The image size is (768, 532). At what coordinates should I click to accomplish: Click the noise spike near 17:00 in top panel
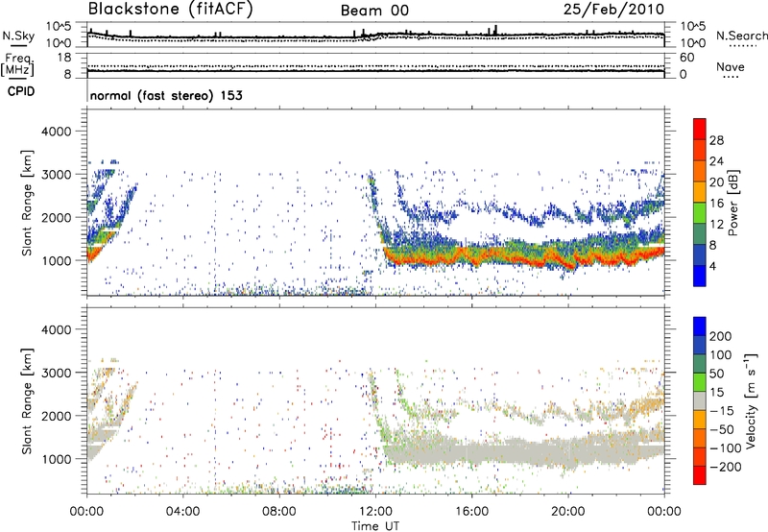[x=495, y=30]
